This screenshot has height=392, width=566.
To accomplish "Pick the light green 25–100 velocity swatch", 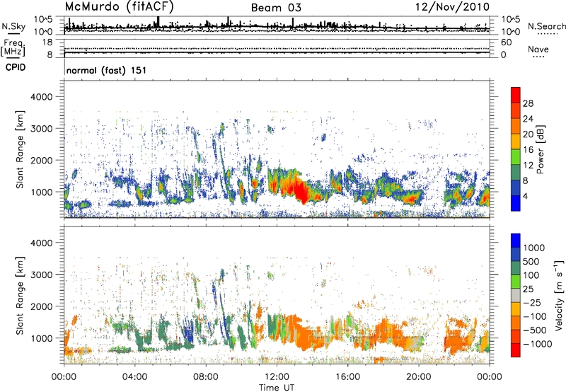I will click(x=516, y=282).
